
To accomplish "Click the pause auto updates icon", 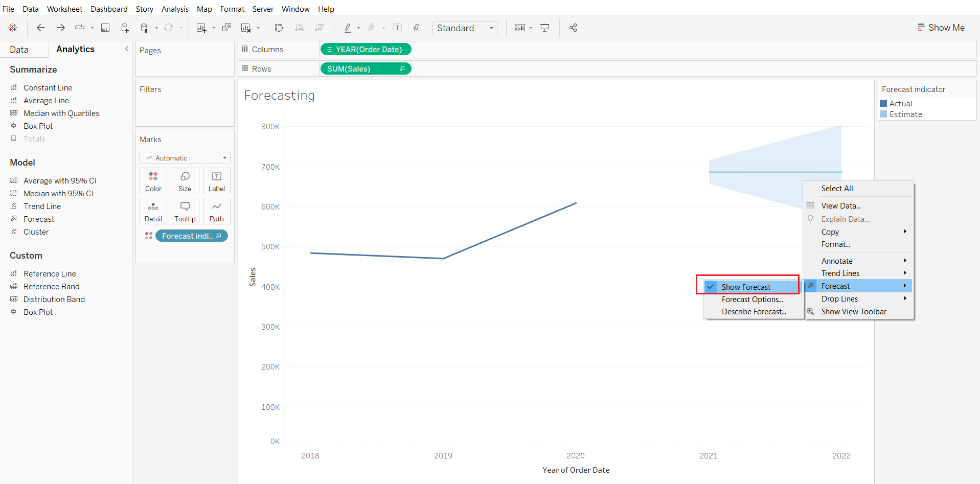I will (x=144, y=28).
